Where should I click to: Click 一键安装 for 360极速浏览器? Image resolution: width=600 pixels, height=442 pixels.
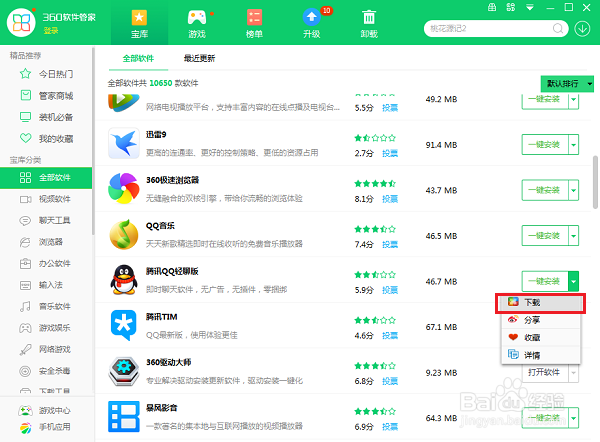pos(545,190)
